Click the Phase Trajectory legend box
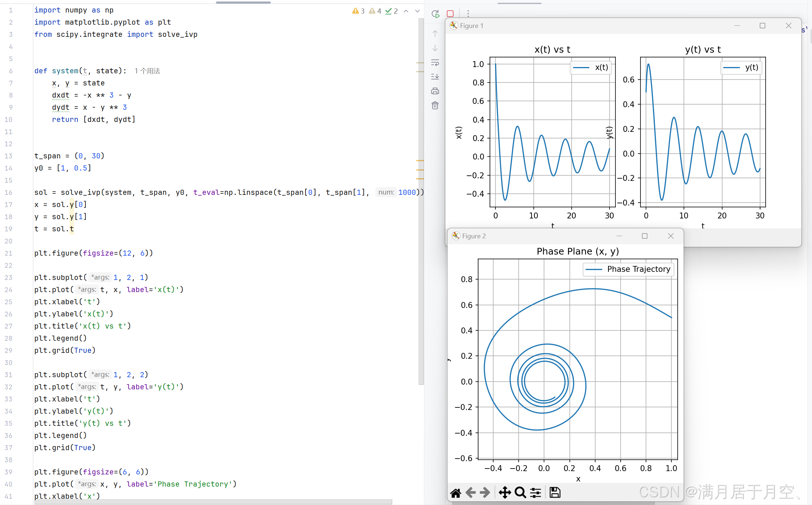Viewport: 812px width, 505px height. point(628,269)
